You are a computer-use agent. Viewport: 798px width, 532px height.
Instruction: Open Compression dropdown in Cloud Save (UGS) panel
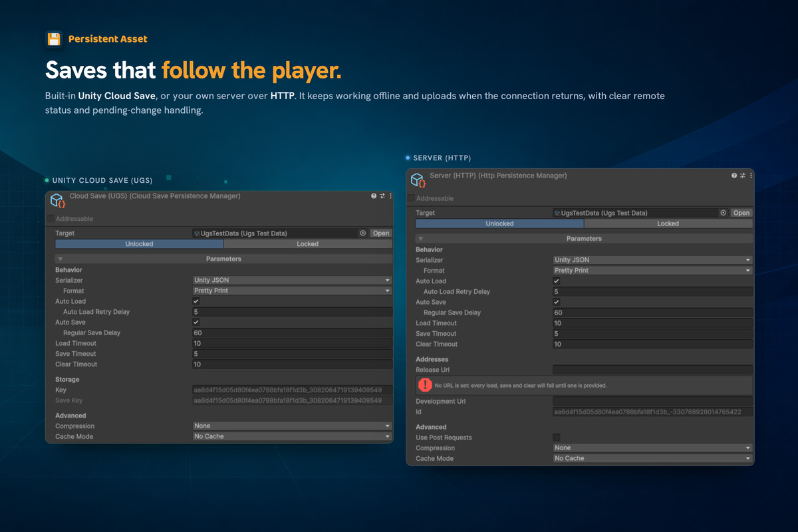pos(292,426)
